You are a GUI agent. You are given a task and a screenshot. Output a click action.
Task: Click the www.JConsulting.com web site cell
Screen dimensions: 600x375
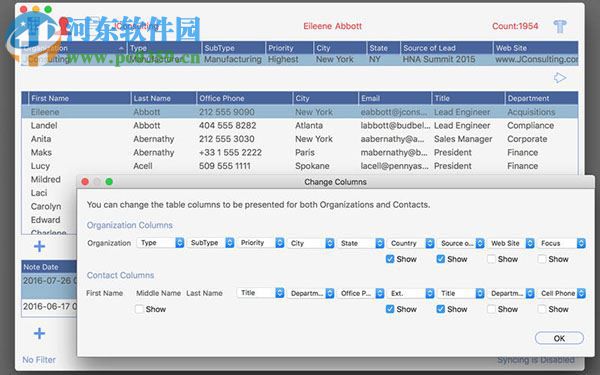click(536, 59)
